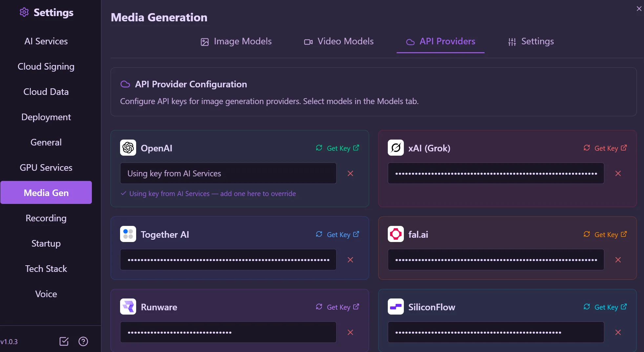Focus the Together AI API key field

[228, 260]
